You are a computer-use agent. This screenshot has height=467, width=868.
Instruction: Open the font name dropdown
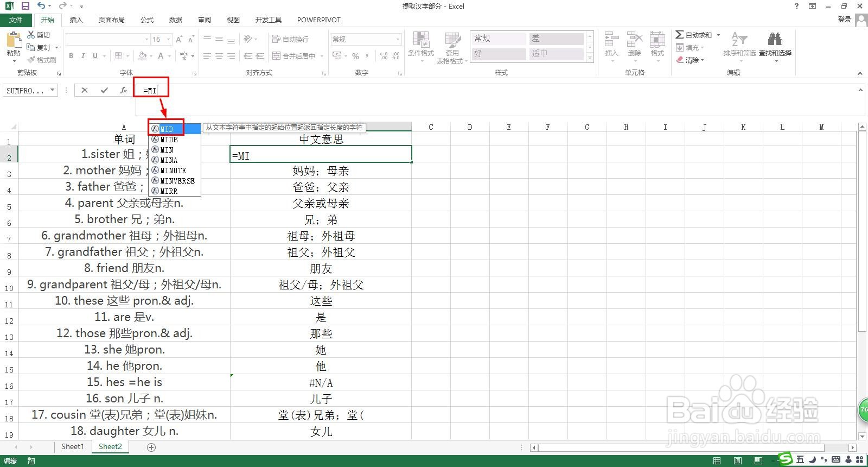(x=146, y=39)
